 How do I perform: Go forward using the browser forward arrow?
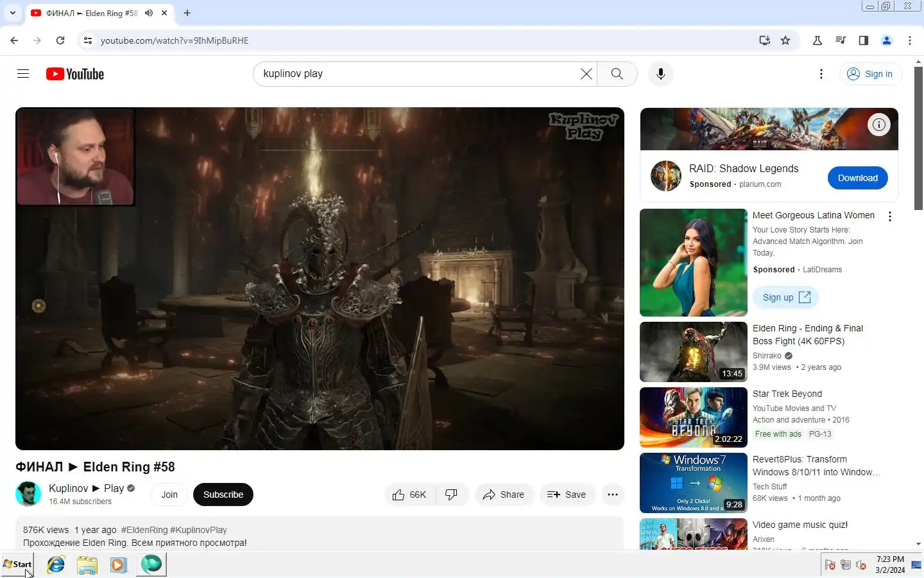pyautogui.click(x=37, y=40)
